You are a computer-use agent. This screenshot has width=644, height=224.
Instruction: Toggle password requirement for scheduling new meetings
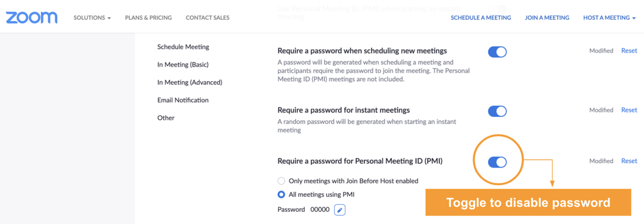coord(497,51)
